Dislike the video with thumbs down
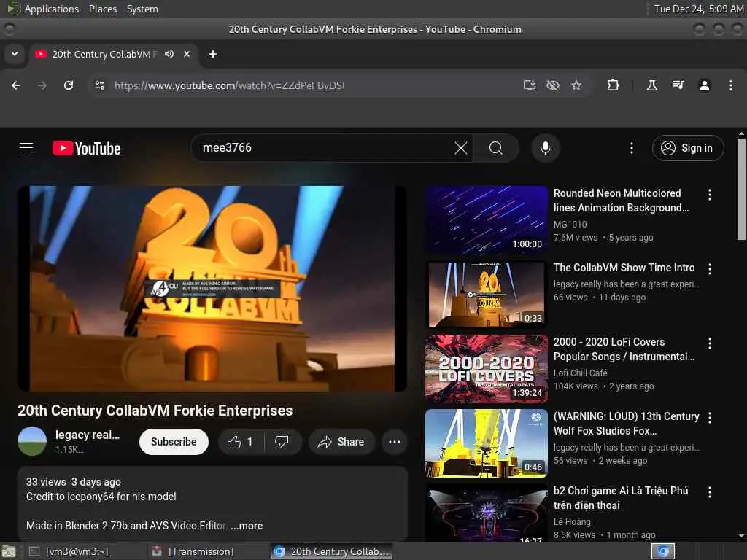The width and height of the screenshot is (747, 560). pyautogui.click(x=282, y=442)
